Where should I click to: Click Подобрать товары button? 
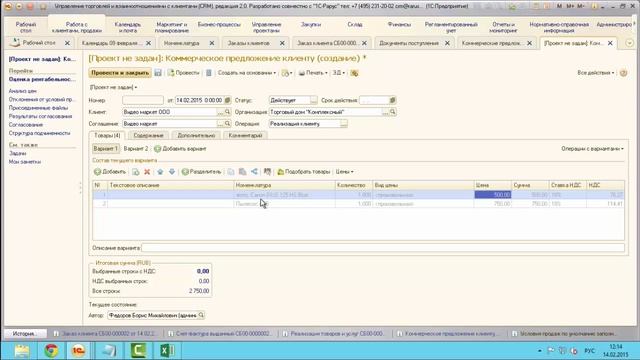[x=304, y=172]
